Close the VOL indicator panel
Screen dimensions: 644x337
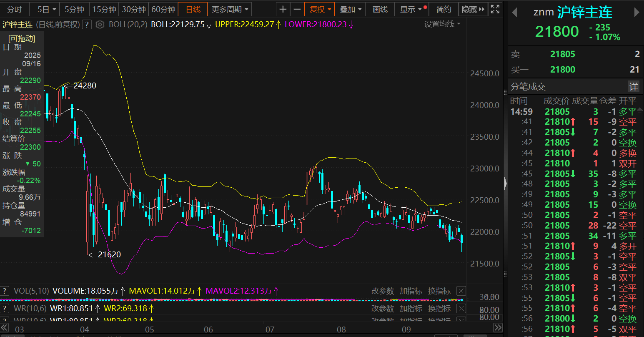(461, 291)
